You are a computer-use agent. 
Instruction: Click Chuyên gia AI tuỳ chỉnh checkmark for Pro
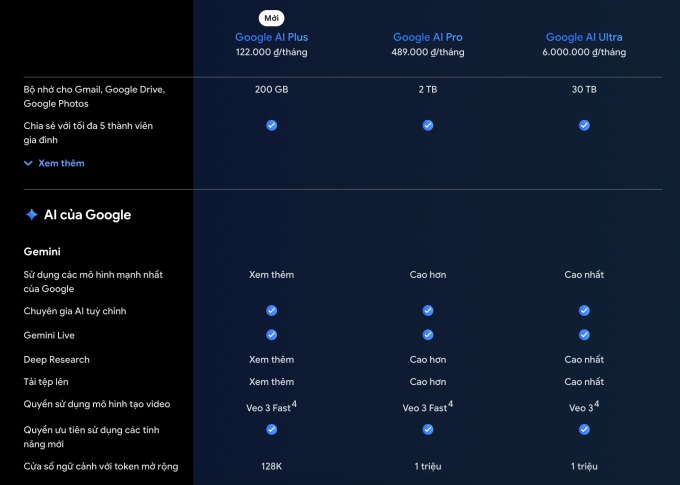tap(428, 311)
